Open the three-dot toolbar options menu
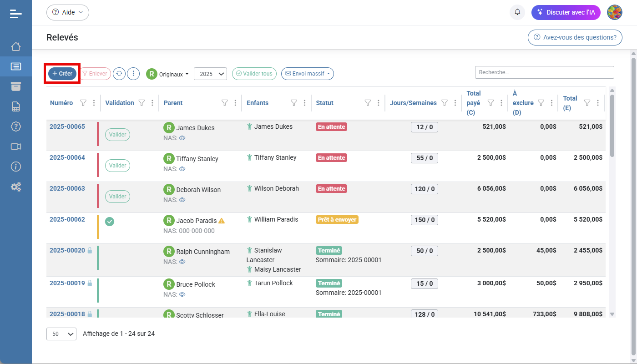The width and height of the screenshot is (637, 364). click(133, 74)
